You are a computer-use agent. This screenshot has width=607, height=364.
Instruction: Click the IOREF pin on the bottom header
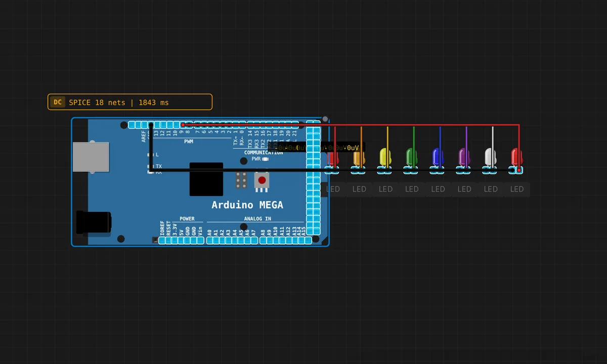(x=162, y=241)
